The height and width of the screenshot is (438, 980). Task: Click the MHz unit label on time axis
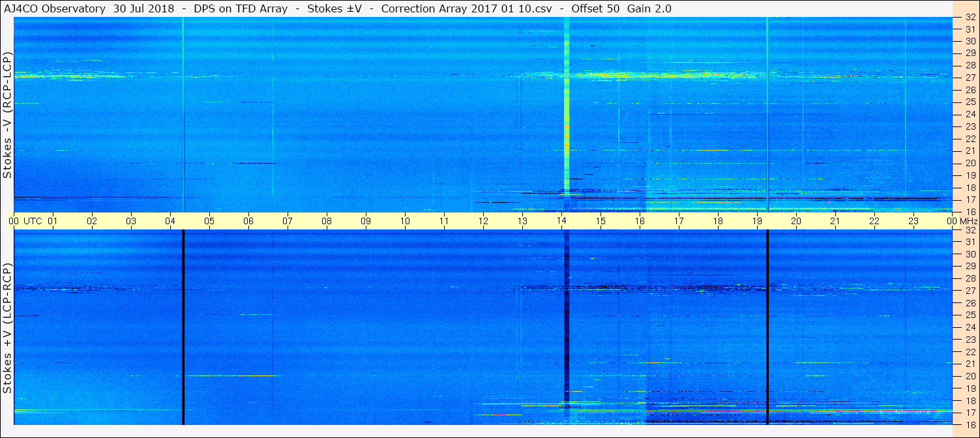(x=968, y=221)
